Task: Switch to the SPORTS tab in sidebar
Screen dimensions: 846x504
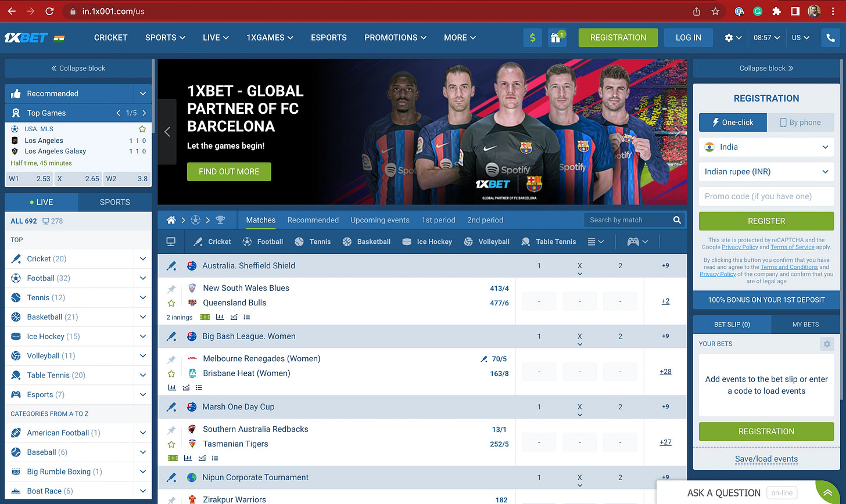Action: click(115, 202)
